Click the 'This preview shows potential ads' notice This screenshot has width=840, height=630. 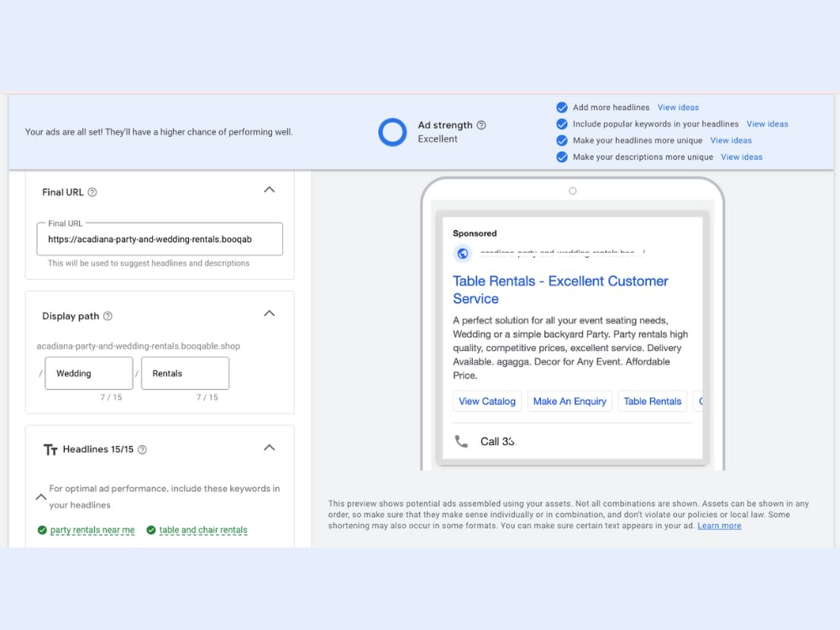(x=569, y=514)
